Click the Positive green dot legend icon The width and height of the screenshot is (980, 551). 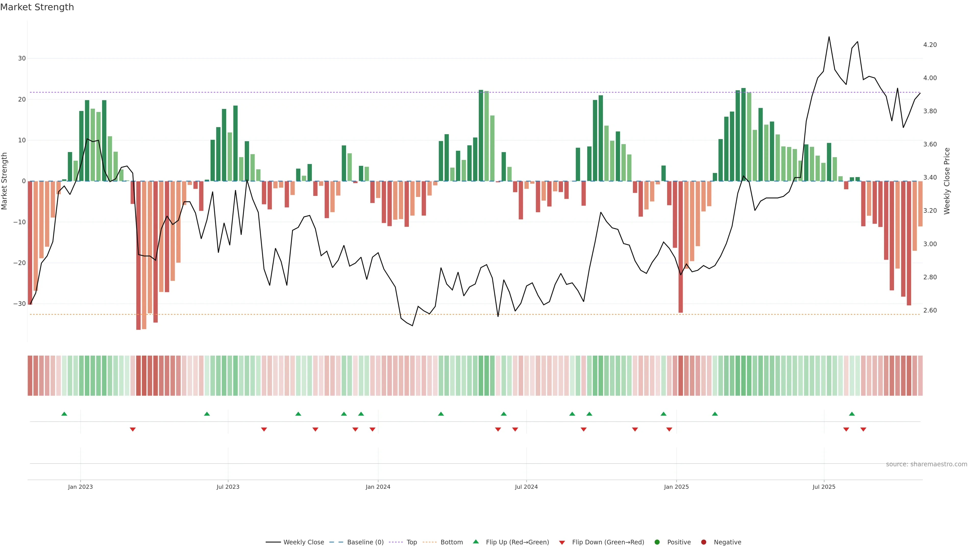(x=657, y=542)
